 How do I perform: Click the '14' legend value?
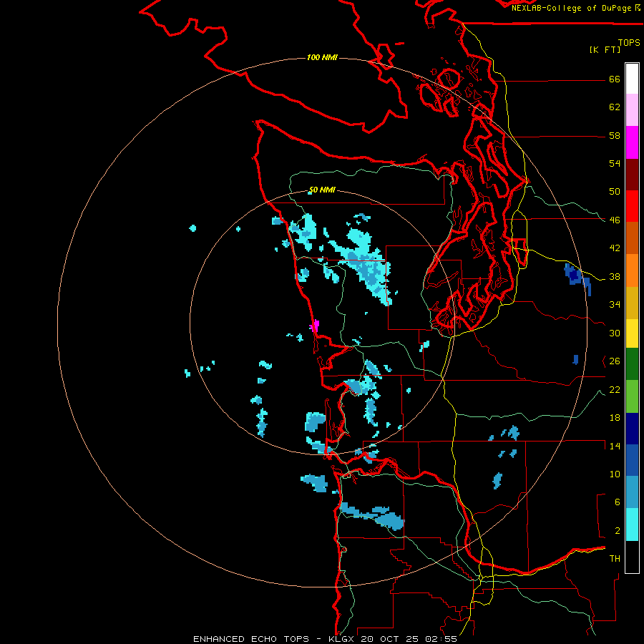pyautogui.click(x=615, y=446)
